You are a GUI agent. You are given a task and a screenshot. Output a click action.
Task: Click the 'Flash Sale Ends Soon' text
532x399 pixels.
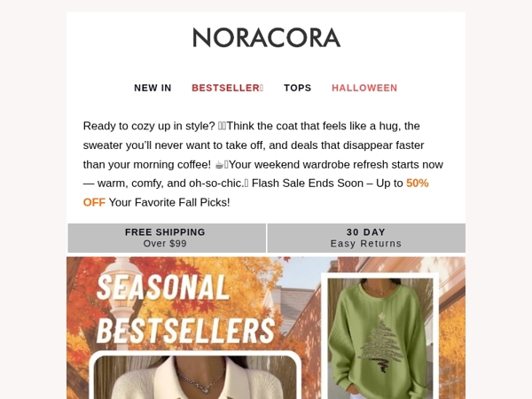coord(308,184)
